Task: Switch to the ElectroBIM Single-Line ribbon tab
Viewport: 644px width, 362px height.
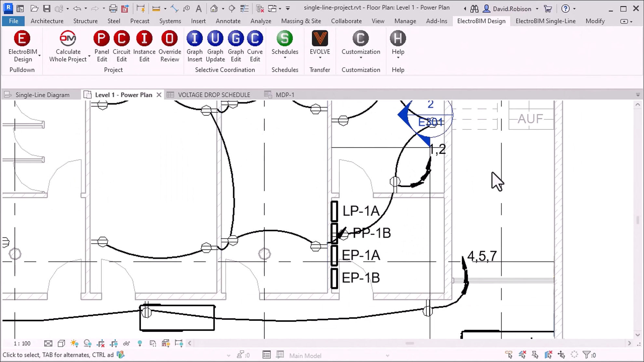Action: [545, 21]
